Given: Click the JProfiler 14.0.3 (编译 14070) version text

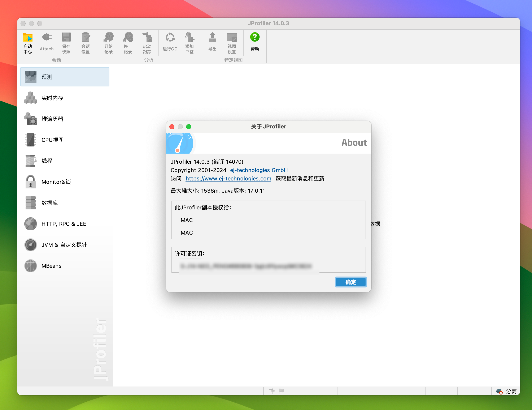Looking at the screenshot, I should [x=207, y=162].
